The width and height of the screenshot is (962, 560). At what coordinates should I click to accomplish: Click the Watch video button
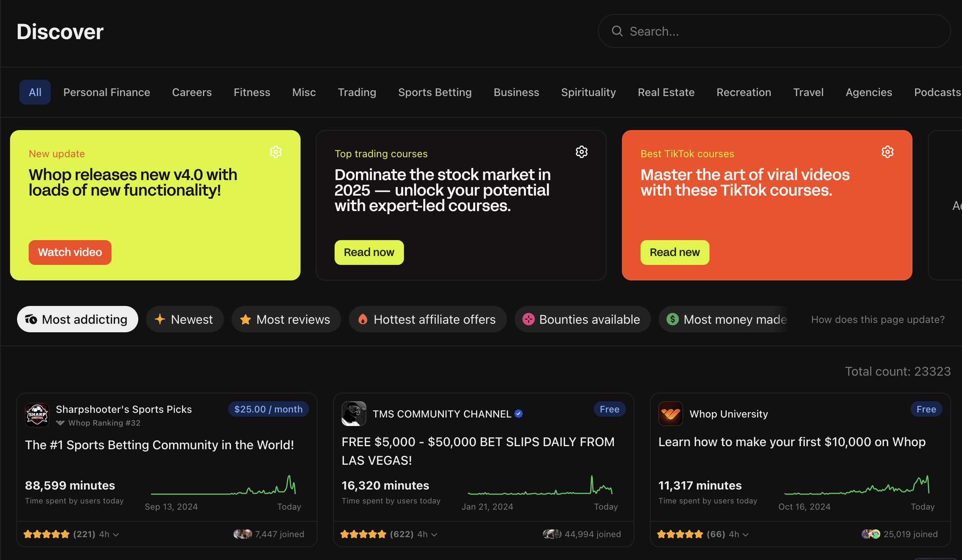(70, 252)
